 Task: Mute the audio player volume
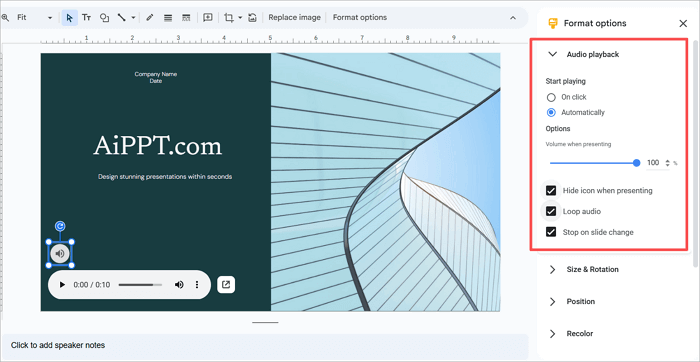click(x=179, y=285)
